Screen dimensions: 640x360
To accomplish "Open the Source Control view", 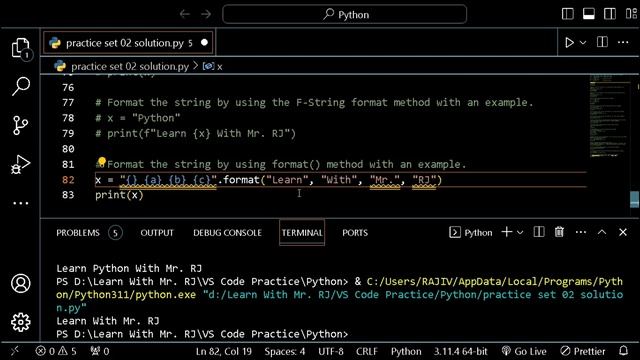I will point(20,125).
